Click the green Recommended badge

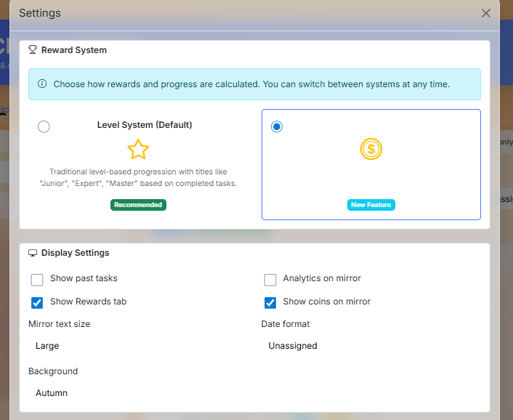point(138,205)
